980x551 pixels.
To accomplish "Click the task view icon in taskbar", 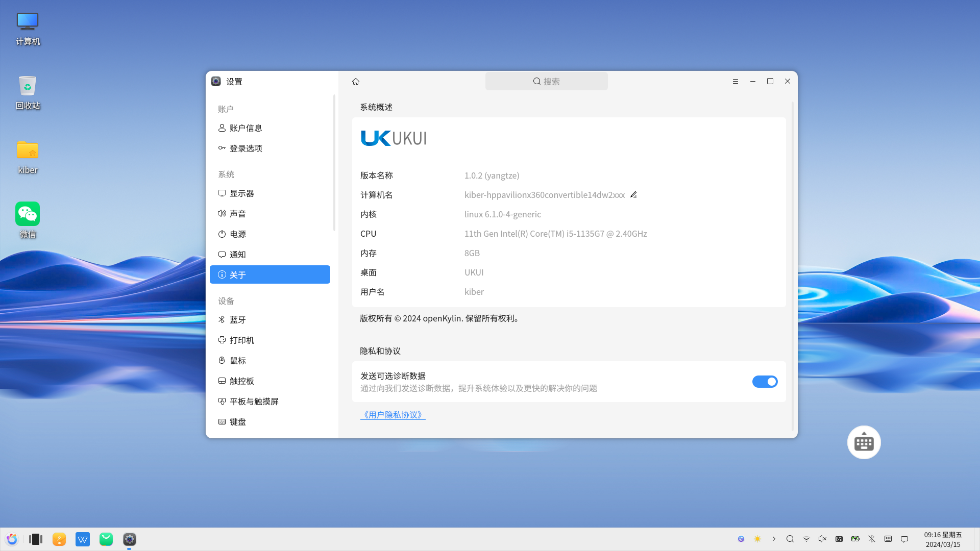I will pyautogui.click(x=36, y=539).
